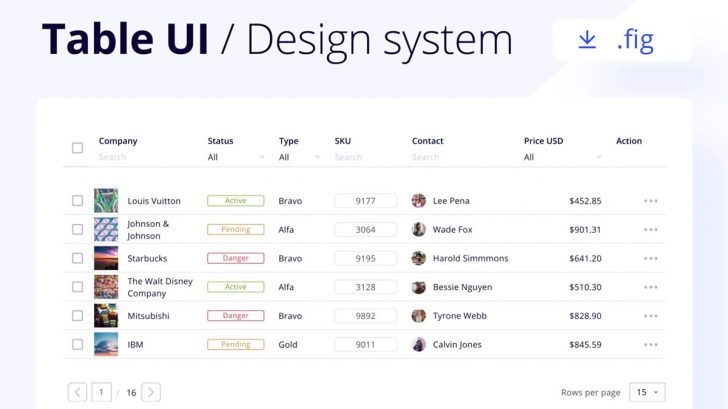Open three-dot menu for Starbucks row

point(650,259)
